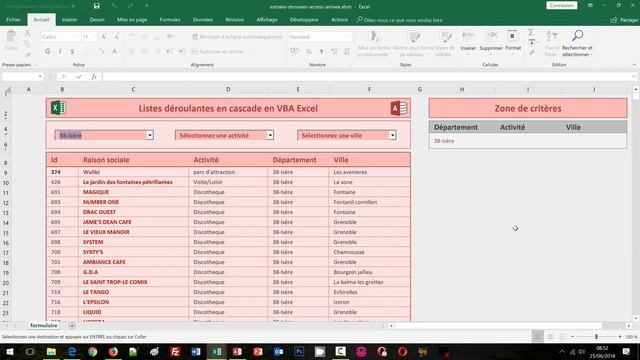Open the Sélectionnez une activité dropdown
Image resolution: width=640 pixels, height=360 pixels.
[270, 135]
